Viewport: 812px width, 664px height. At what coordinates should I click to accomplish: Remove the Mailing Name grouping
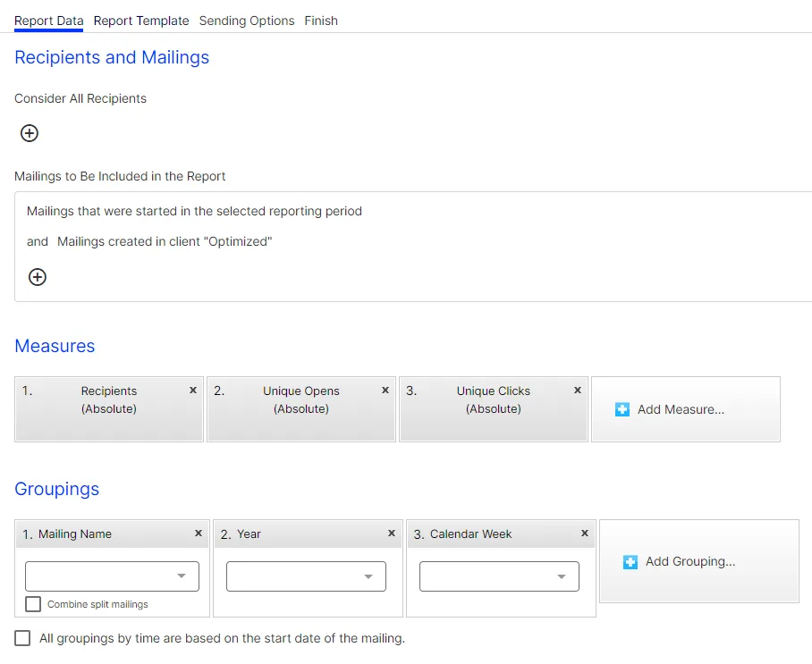pyautogui.click(x=199, y=533)
